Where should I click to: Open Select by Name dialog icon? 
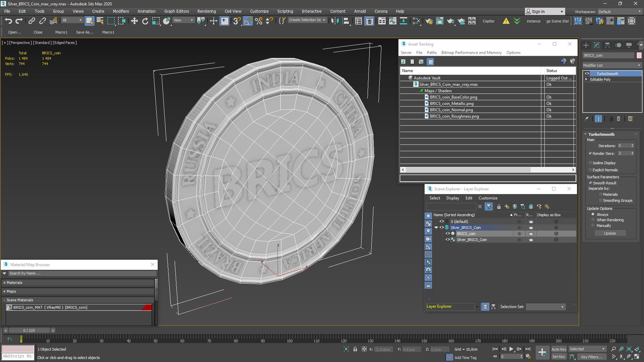point(100,21)
